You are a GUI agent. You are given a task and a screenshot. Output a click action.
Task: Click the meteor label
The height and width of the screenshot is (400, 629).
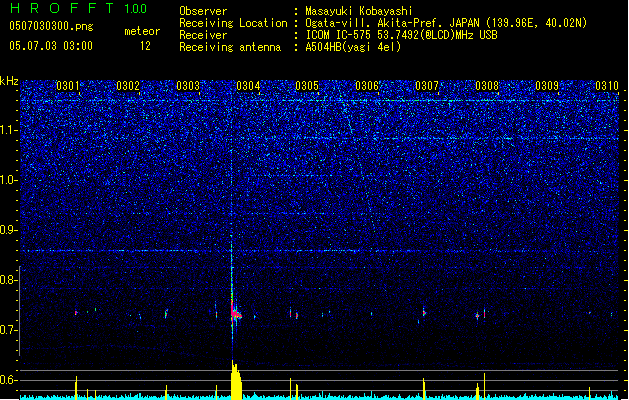tap(142, 31)
